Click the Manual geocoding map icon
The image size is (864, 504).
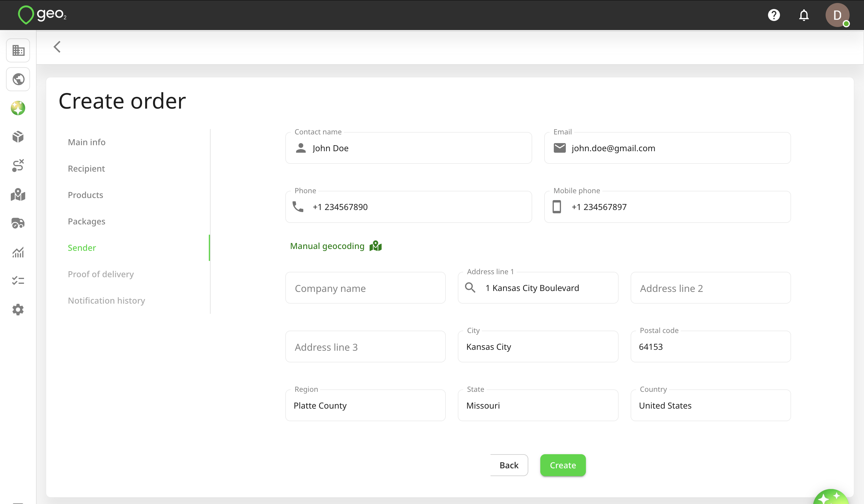[x=375, y=246]
